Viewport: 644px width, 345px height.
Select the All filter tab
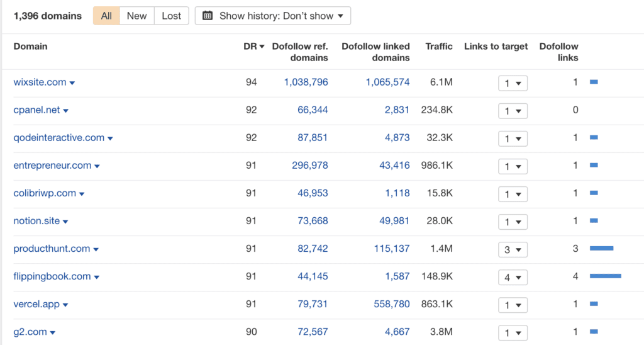coord(106,16)
